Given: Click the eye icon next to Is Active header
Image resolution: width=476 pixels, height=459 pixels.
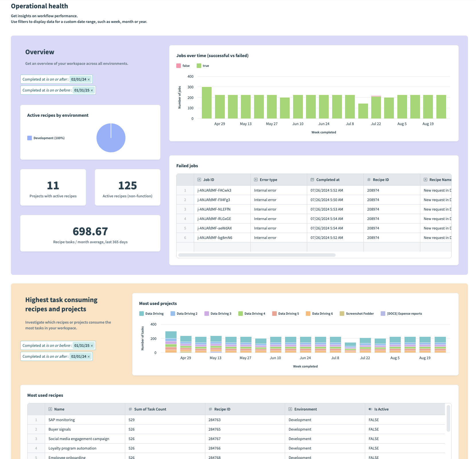Looking at the screenshot, I should pos(370,409).
